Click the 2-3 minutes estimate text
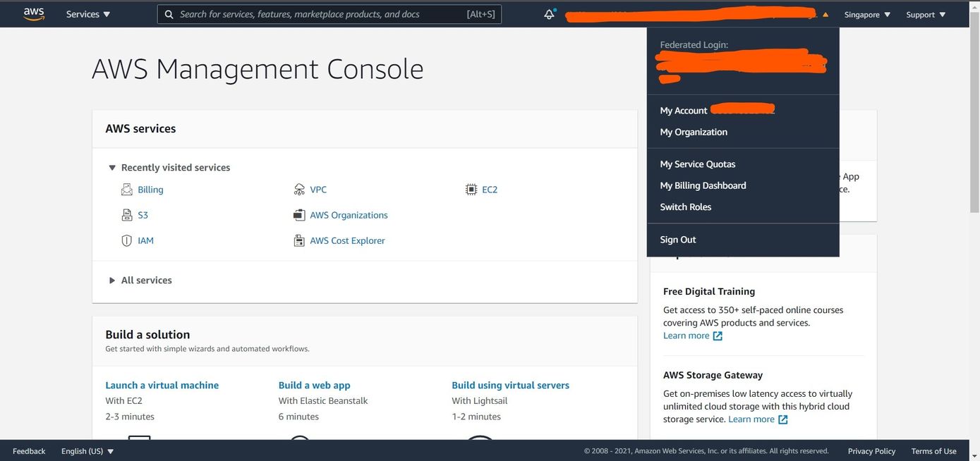 point(130,417)
